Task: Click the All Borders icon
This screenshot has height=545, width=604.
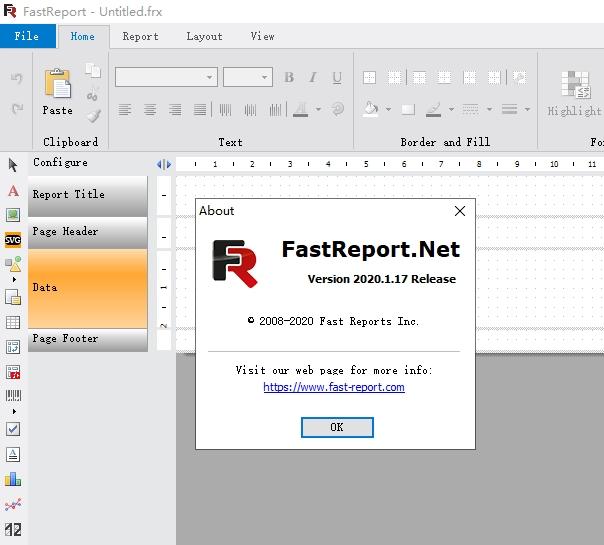Action: tap(369, 77)
